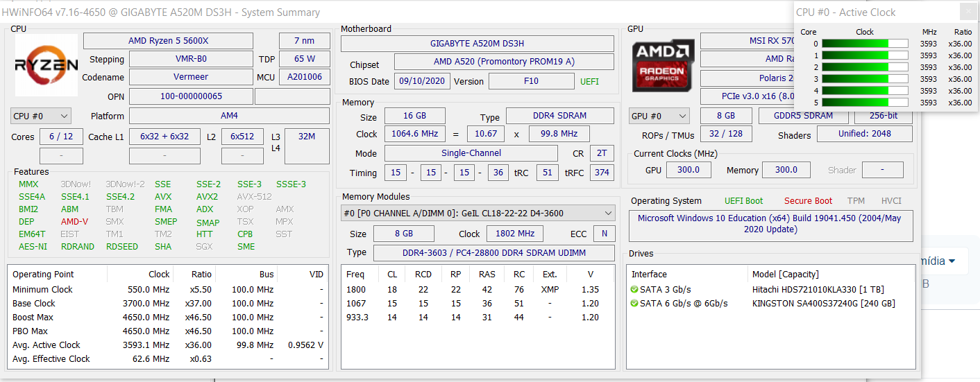Click the Core 0 clock bar
This screenshot has height=382, width=980.
(x=865, y=43)
